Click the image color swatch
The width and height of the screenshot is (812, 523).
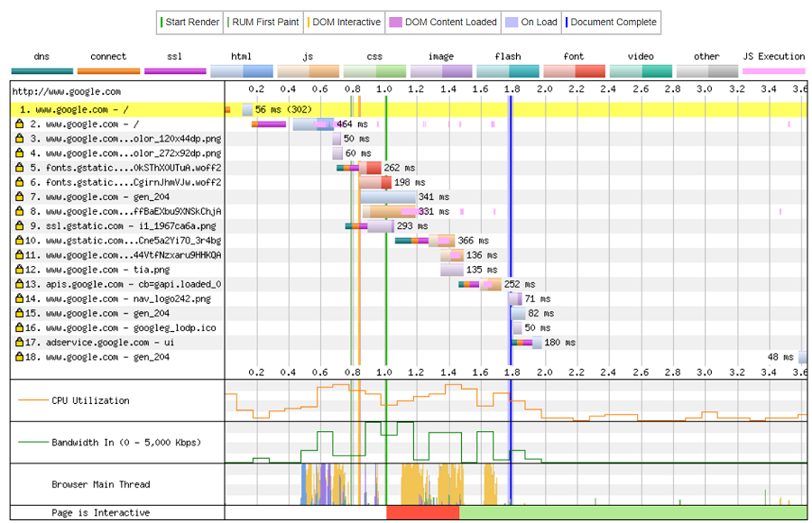coord(441,71)
